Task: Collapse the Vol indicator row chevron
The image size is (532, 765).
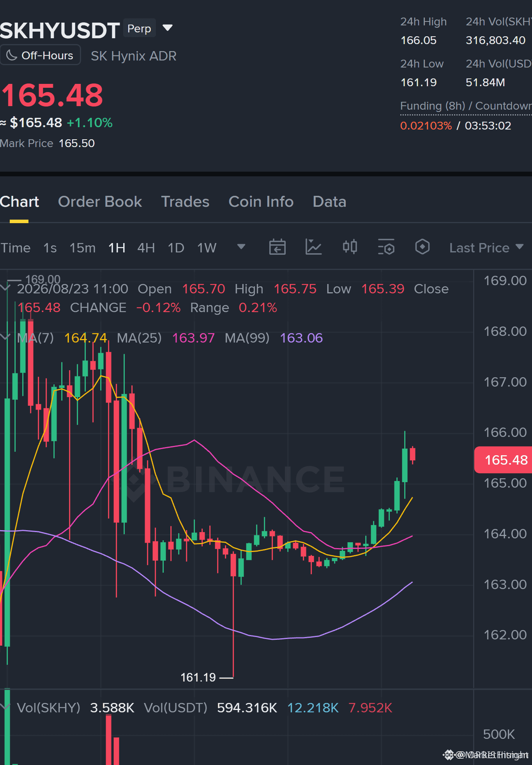Action: (x=5, y=707)
